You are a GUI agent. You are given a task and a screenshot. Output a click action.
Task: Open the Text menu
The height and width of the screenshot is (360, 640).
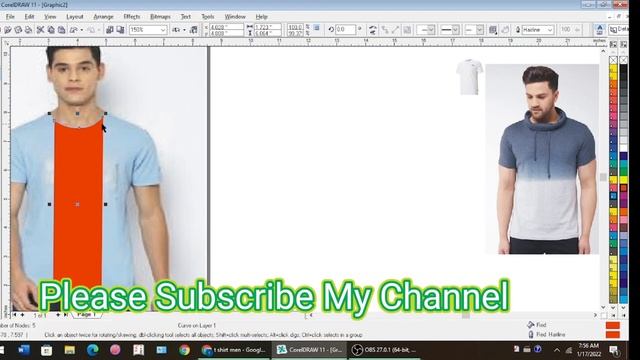[x=186, y=17]
